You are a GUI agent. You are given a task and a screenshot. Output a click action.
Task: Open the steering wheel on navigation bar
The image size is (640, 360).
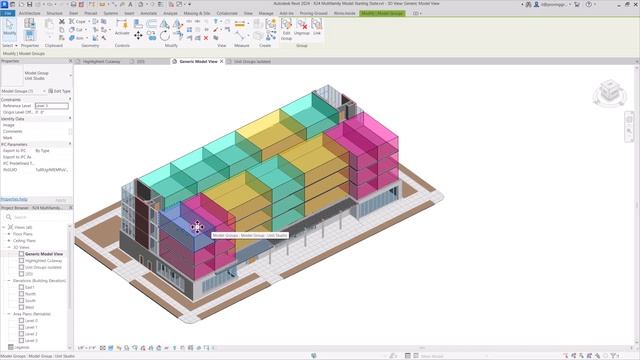point(629,120)
